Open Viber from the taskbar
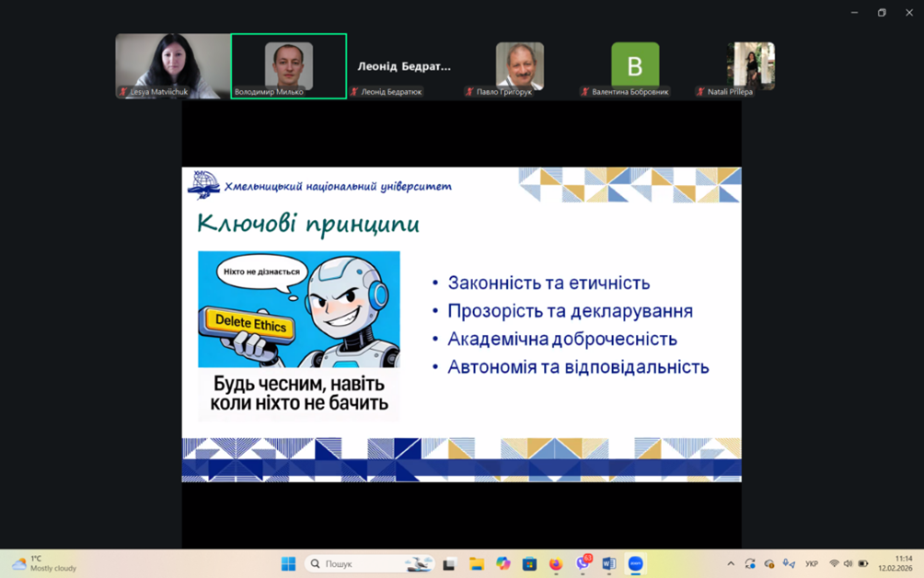The height and width of the screenshot is (578, 924). (x=583, y=563)
